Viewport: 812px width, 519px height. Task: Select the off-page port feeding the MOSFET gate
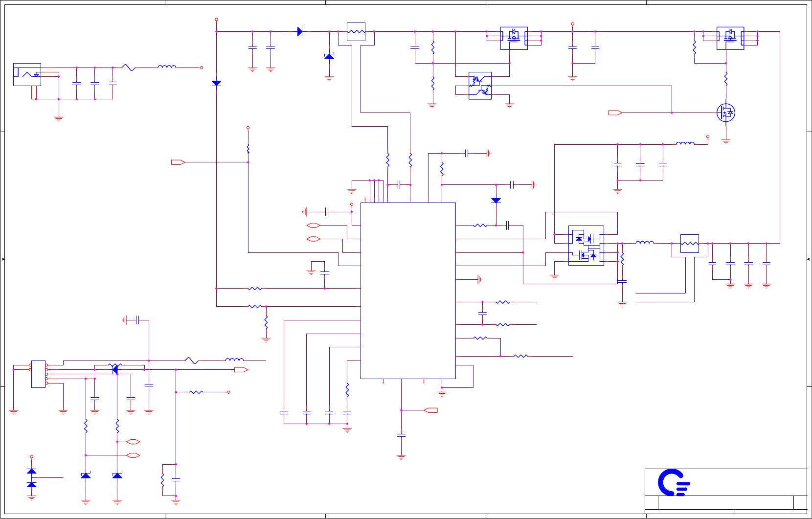point(615,113)
